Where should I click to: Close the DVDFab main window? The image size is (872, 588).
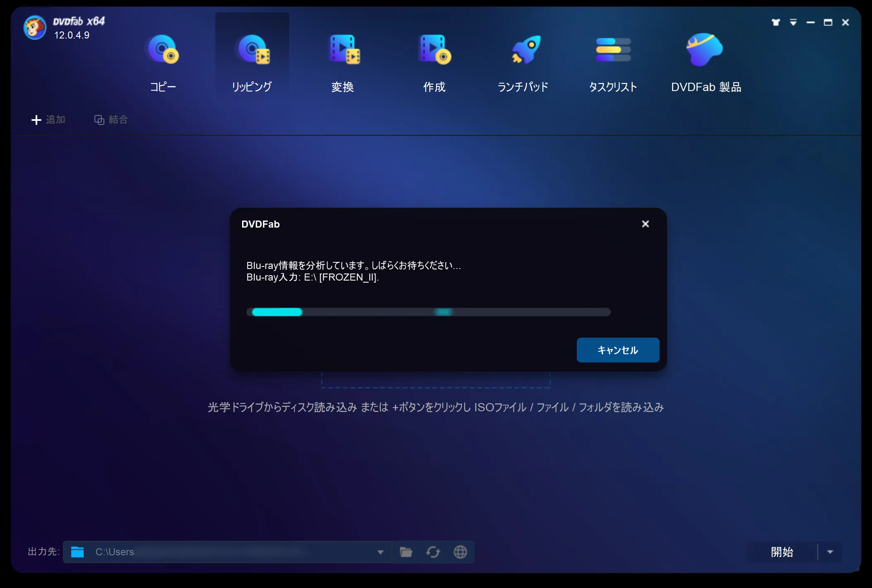(846, 22)
